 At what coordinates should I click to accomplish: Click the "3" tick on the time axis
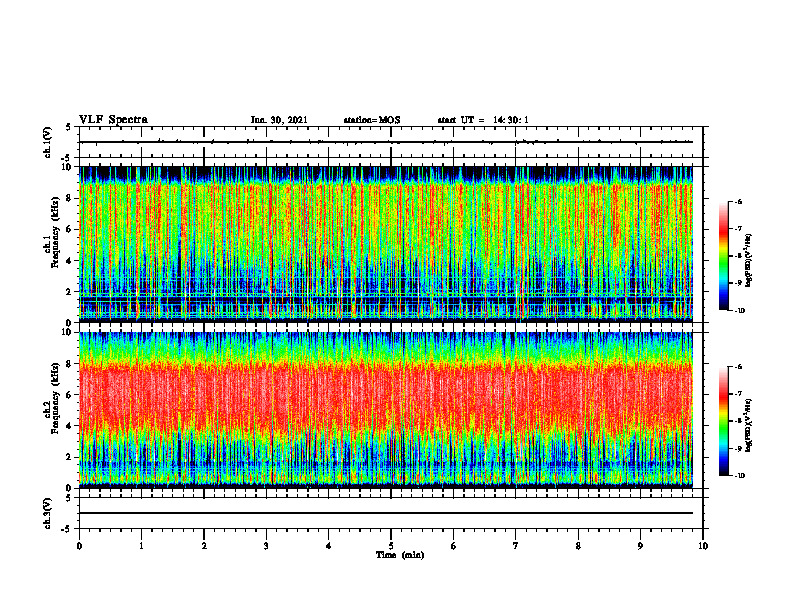pyautogui.click(x=266, y=546)
